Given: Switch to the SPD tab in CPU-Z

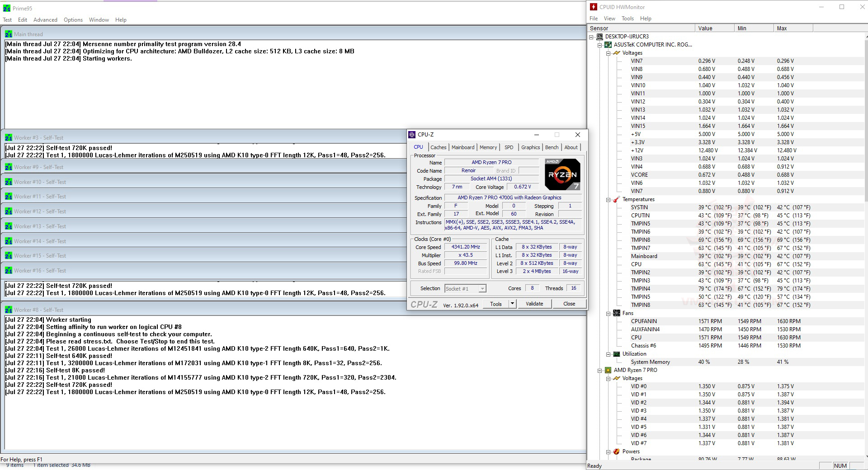Looking at the screenshot, I should pos(509,147).
